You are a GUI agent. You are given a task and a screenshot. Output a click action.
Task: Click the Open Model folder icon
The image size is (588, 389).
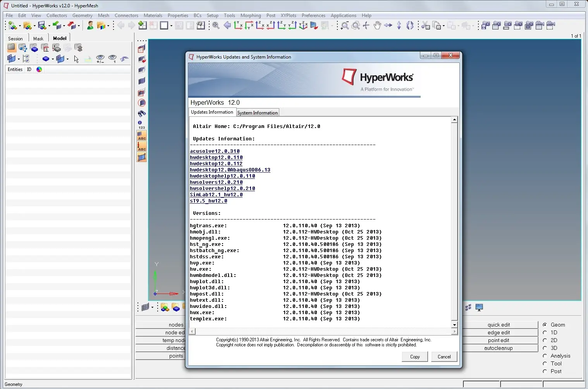pyautogui.click(x=27, y=26)
